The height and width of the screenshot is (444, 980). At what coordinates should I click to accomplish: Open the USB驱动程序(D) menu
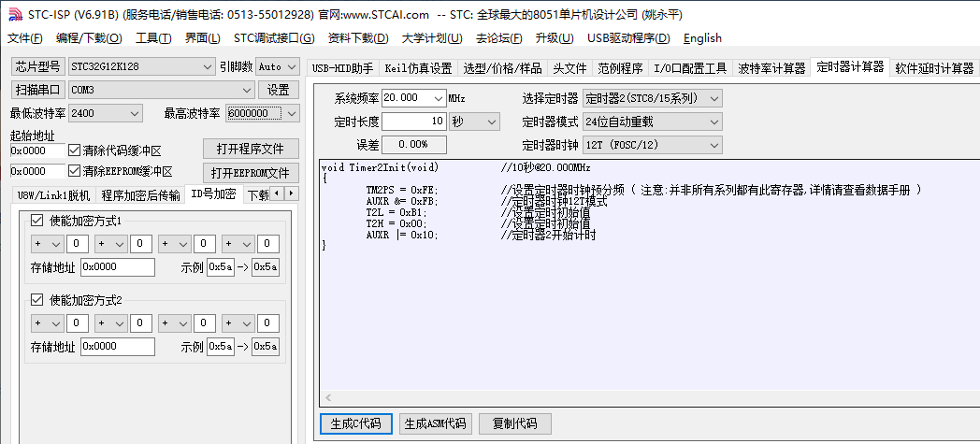(x=628, y=38)
